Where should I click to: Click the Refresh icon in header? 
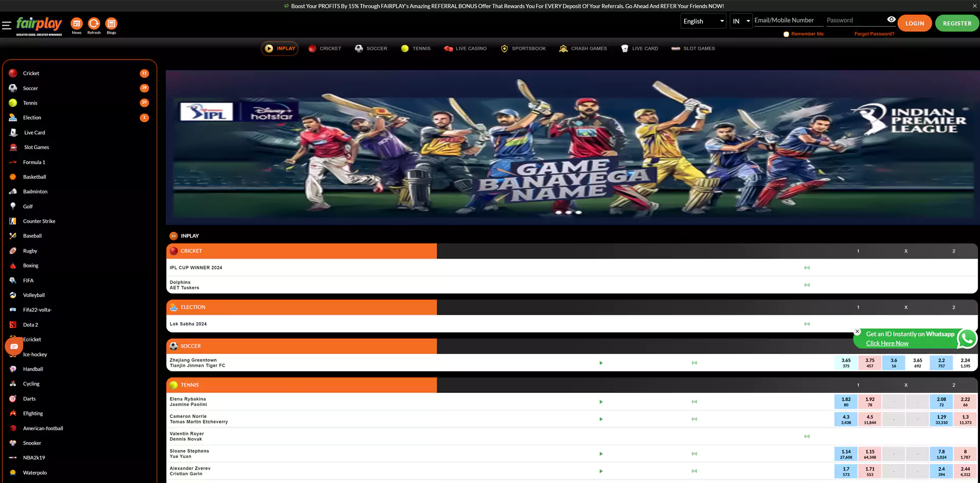coord(94,24)
